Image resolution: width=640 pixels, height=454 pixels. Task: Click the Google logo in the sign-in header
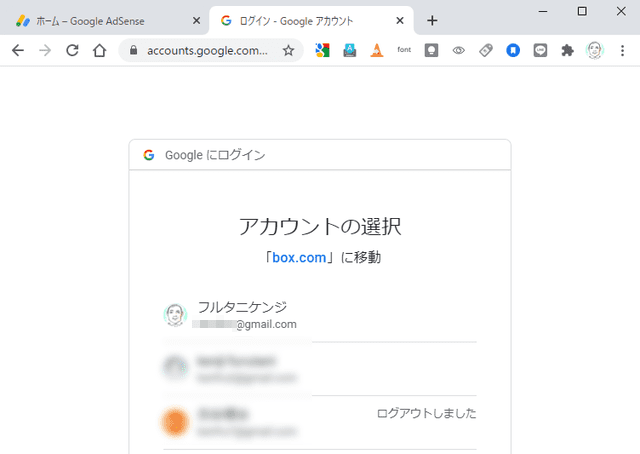click(x=149, y=155)
